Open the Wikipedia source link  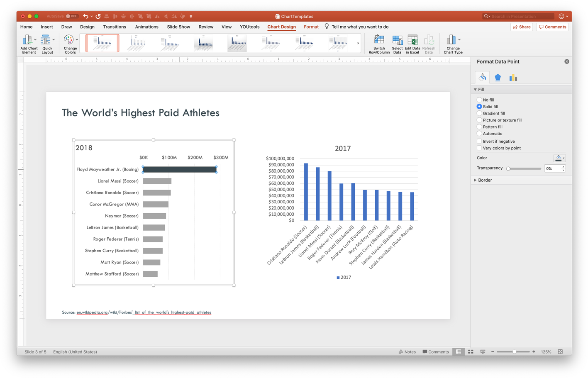pos(144,312)
